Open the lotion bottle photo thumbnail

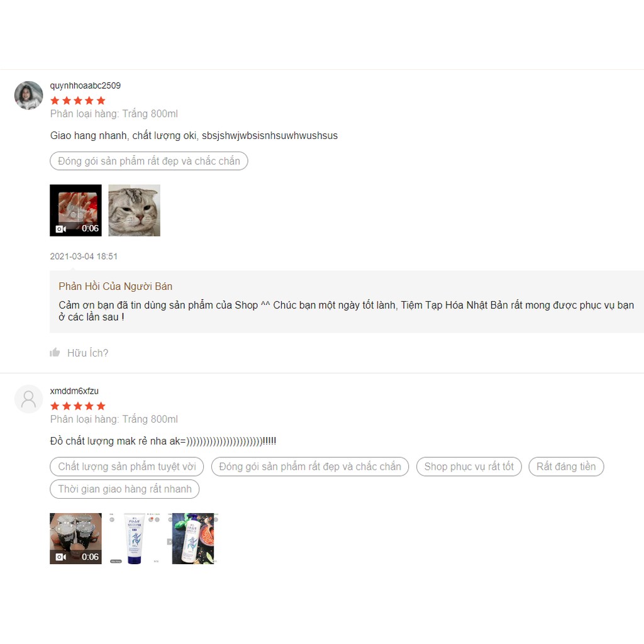pos(193,538)
